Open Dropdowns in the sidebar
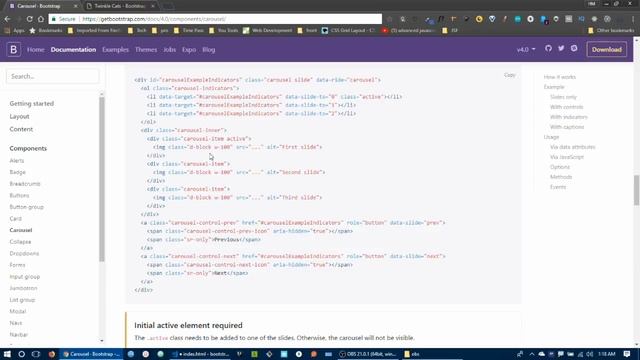Screen dimensions: 640x360 pyautogui.click(x=24, y=253)
